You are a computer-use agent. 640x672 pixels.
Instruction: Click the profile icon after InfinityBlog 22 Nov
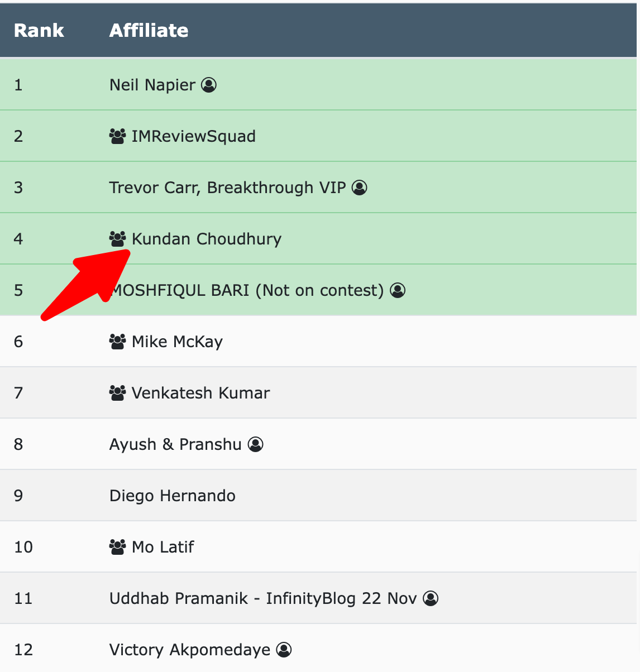[431, 598]
